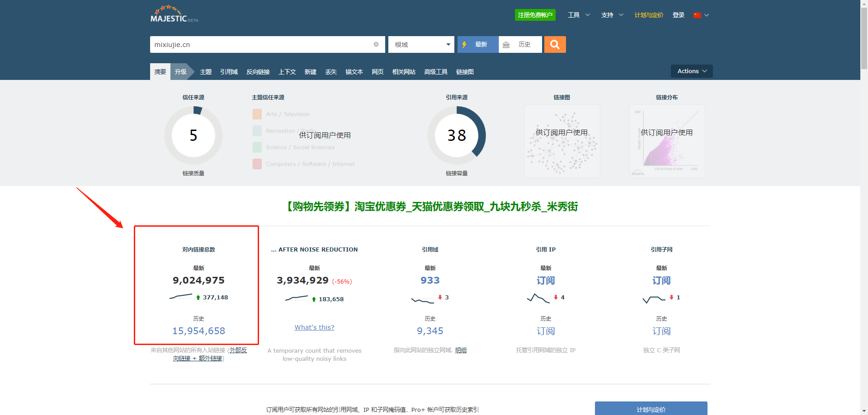Click the orange search magnifier button
This screenshot has width=868, height=415.
(555, 45)
